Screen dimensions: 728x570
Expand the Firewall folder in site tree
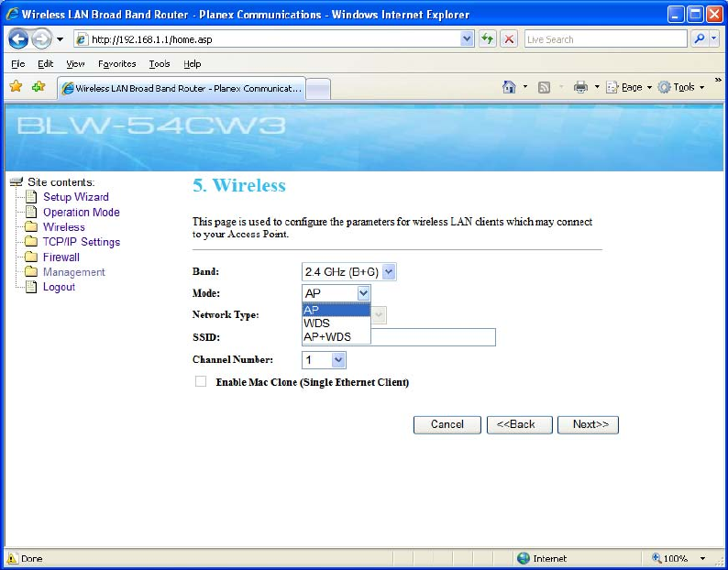coord(61,258)
